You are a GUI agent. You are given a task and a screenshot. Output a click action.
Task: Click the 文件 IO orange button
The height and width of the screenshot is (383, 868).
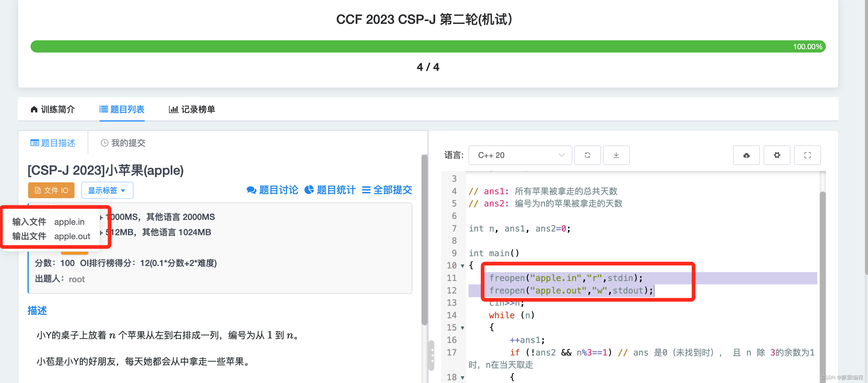[51, 190]
